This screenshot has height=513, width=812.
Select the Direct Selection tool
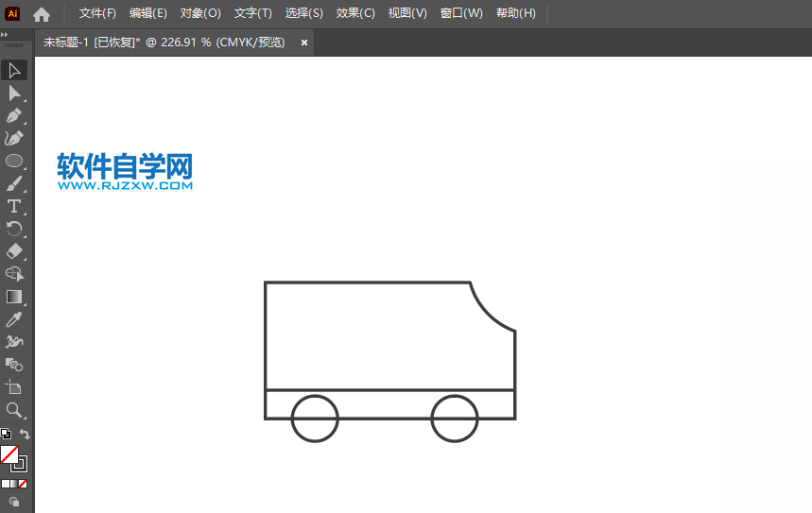(14, 94)
